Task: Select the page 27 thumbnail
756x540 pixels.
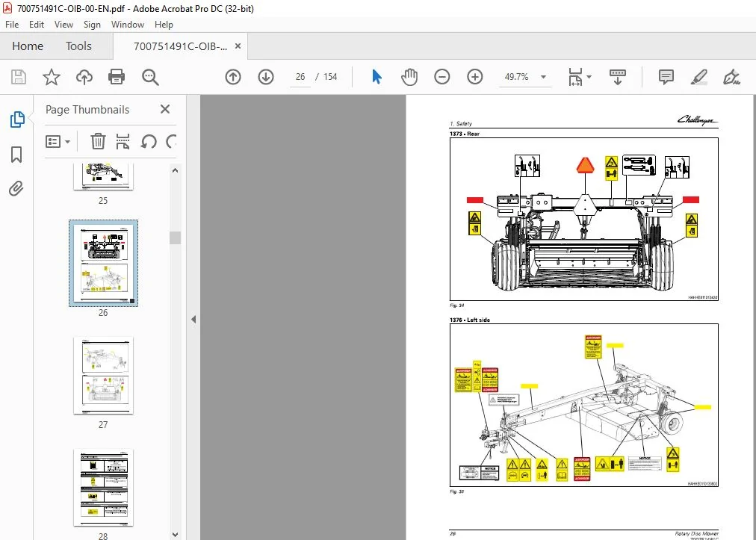Action: [103, 376]
